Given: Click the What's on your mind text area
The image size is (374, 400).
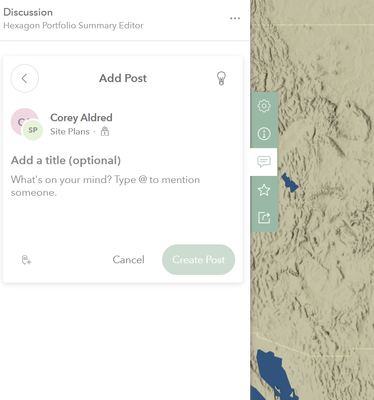Looking at the screenshot, I should (123, 200).
